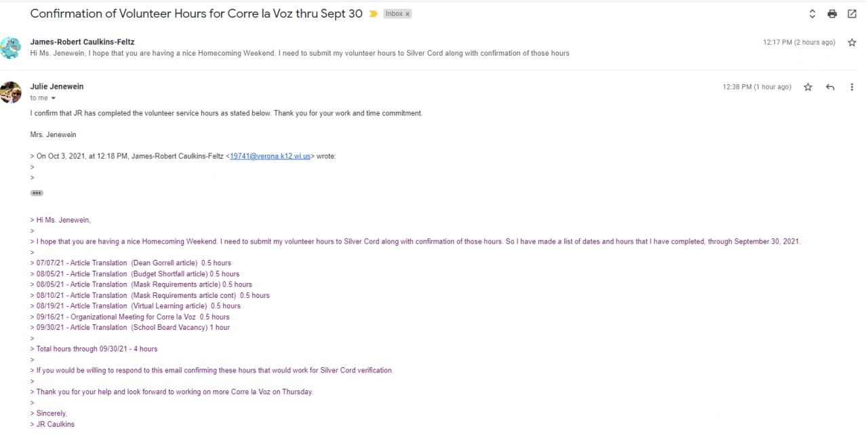Show trimmed content with the ellipsis button
Viewport: 868px width, 435px height.
[37, 193]
